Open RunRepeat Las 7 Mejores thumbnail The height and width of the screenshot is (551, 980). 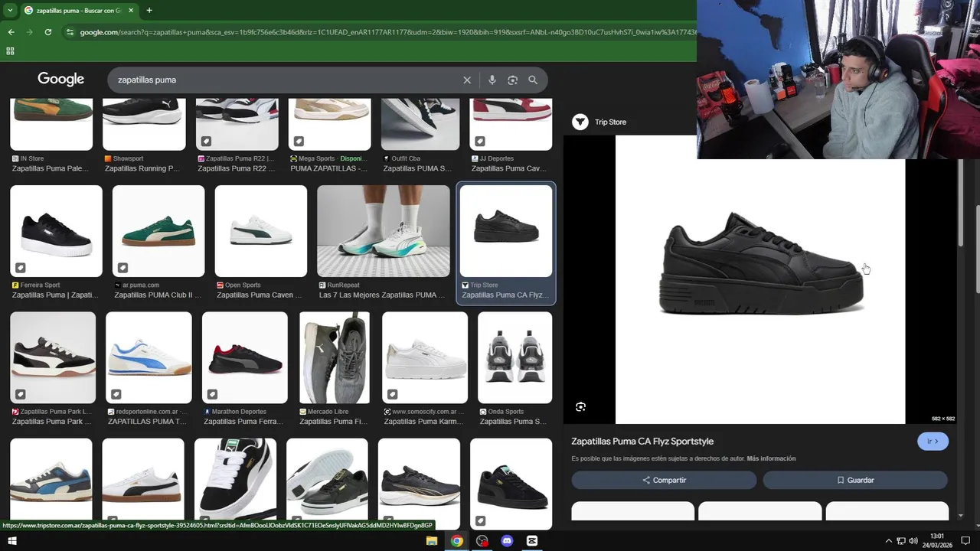tap(384, 231)
